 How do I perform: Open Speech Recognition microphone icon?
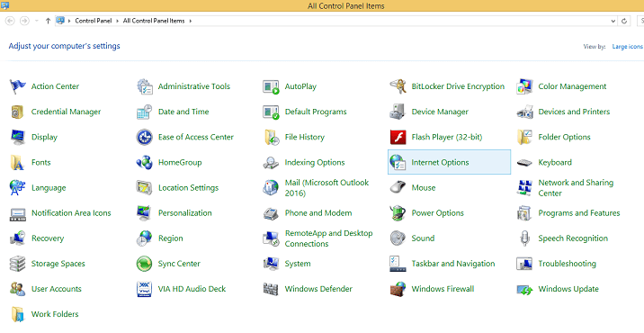click(x=524, y=238)
